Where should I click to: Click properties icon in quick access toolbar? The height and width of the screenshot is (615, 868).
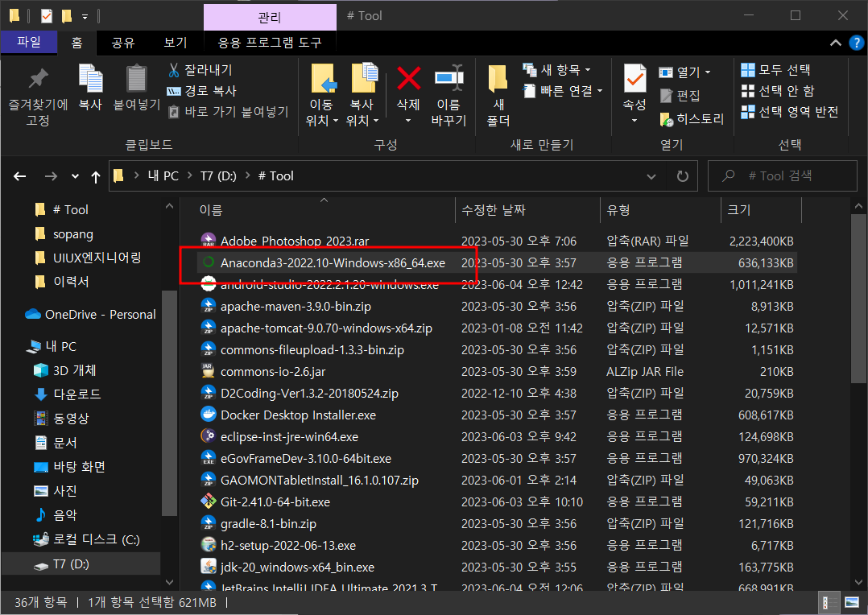(x=47, y=16)
